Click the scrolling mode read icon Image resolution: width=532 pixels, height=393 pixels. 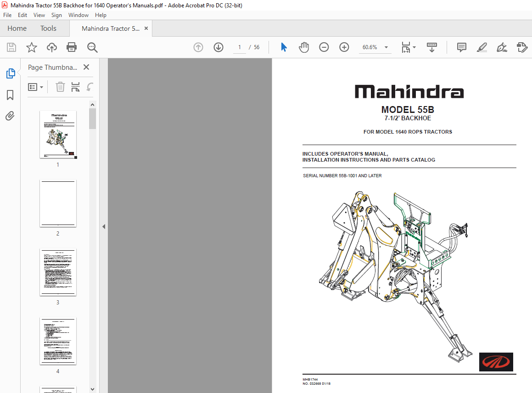431,47
